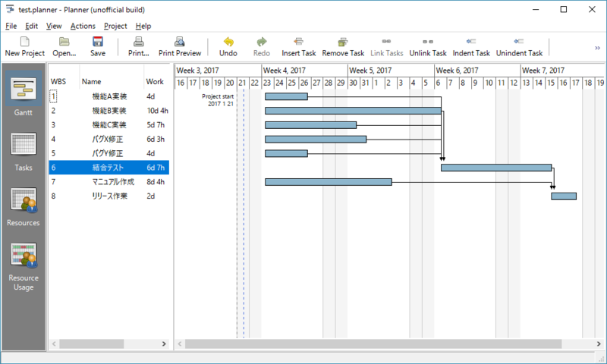Select task row 機能B実装
This screenshot has height=364, width=607.
(x=109, y=111)
